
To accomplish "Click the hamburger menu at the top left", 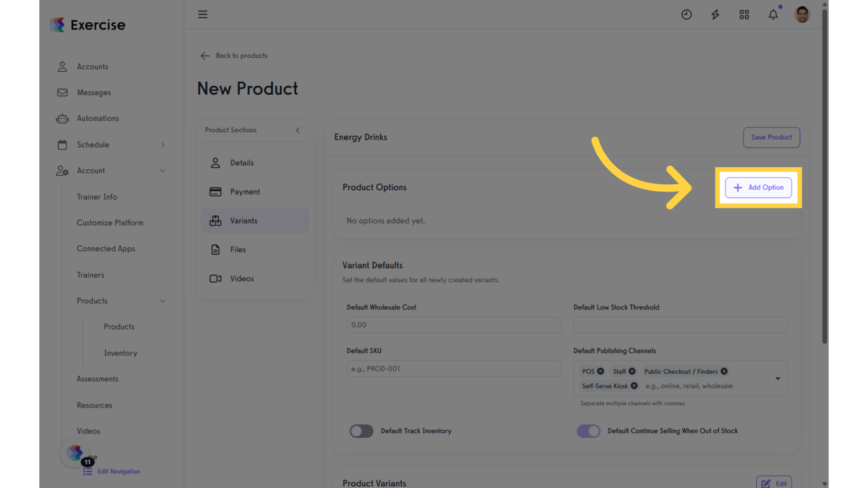I will pos(203,14).
